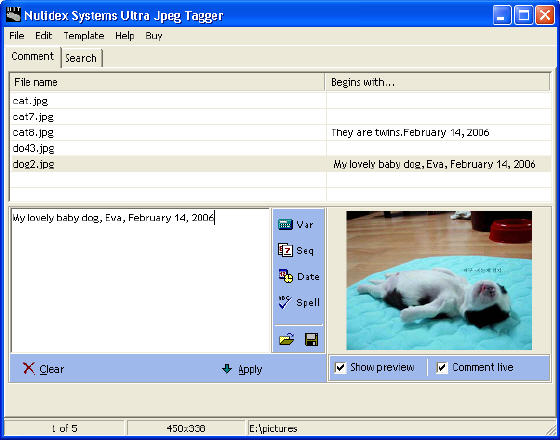Click the Begins with... column header
The width and height of the screenshot is (560, 440).
(x=438, y=82)
